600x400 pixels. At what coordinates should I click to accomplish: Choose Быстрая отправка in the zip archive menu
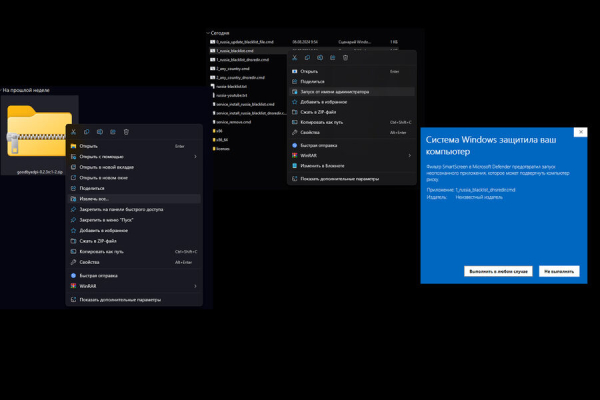[134, 276]
